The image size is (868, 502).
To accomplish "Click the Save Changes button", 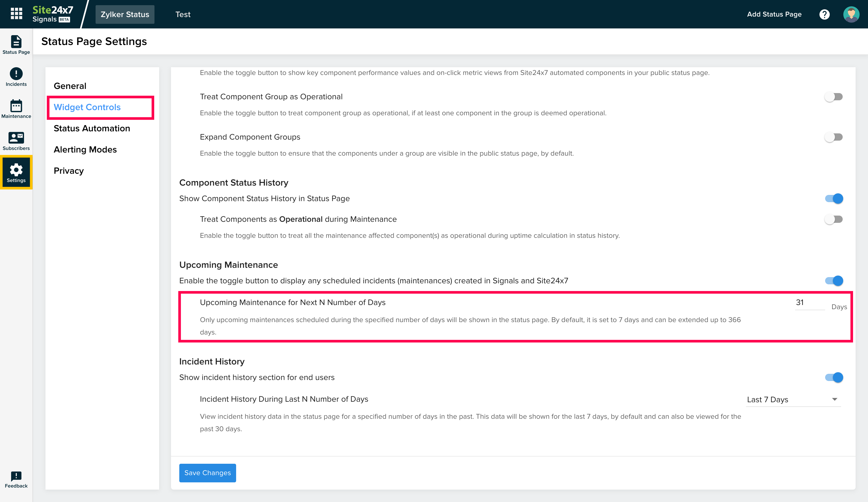I will point(207,473).
